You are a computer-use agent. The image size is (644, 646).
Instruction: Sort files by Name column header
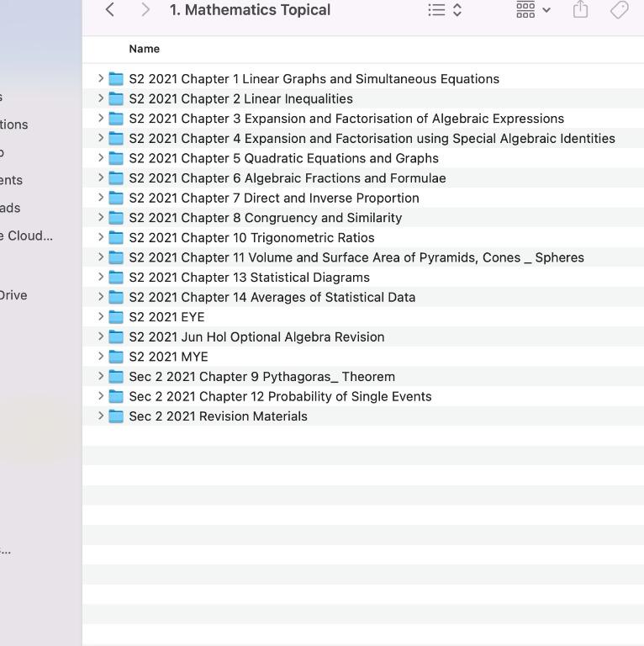pos(145,49)
